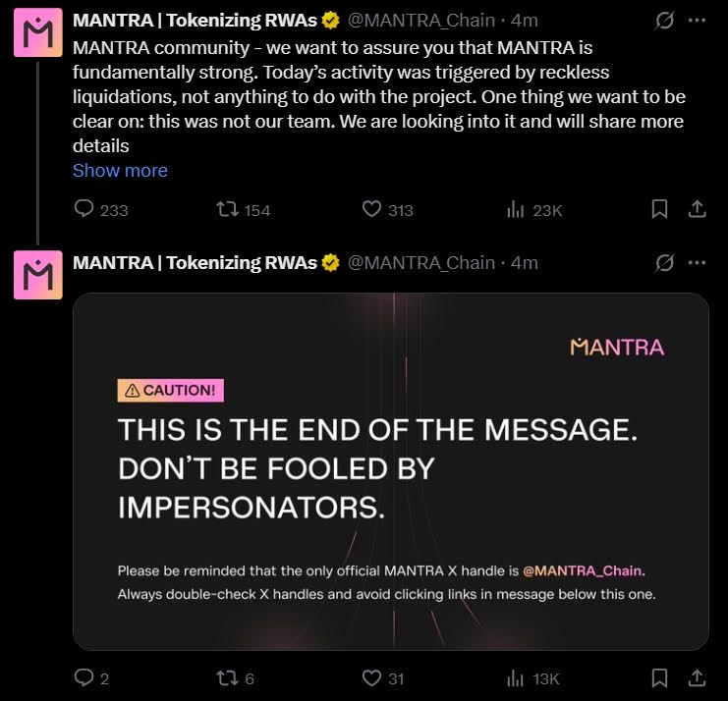Bookmark the first MANTRA tweet

tap(660, 209)
